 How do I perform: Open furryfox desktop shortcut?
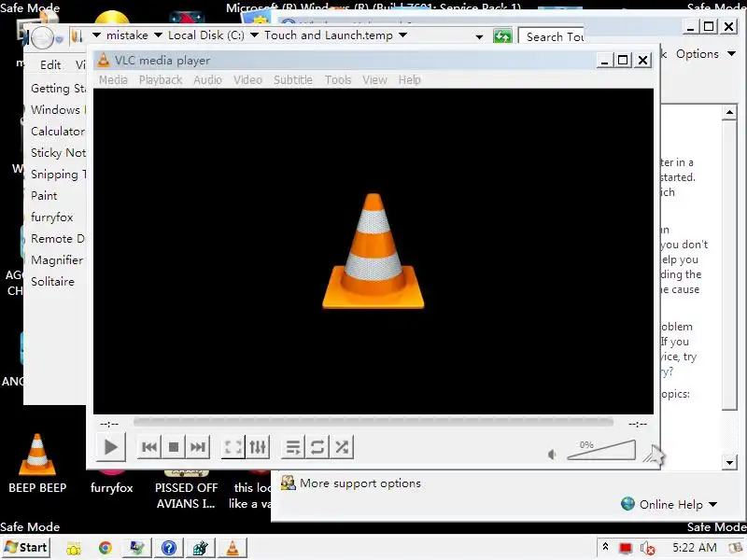pyautogui.click(x=111, y=483)
